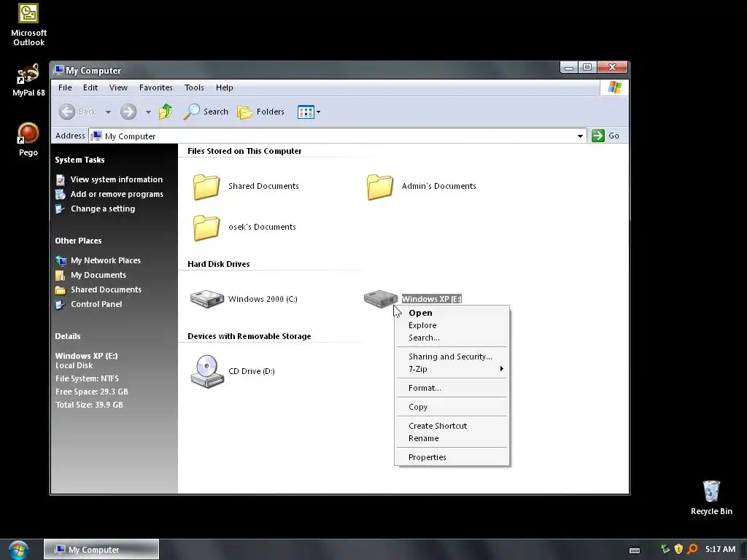Open the Pego desktop shortcut
Screen dimensions: 747x560
tap(28, 139)
